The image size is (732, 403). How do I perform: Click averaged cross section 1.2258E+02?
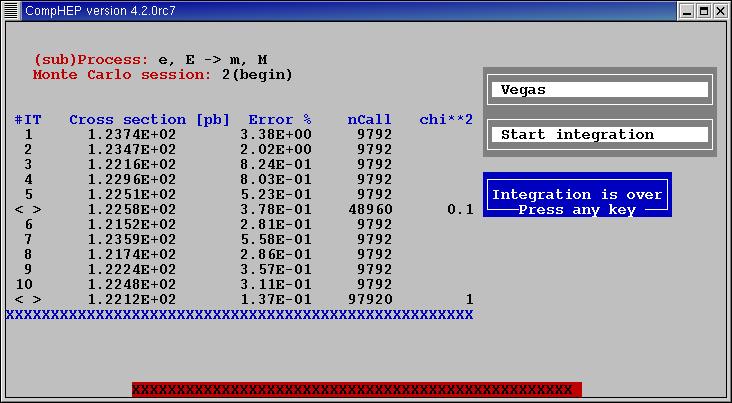[132, 209]
